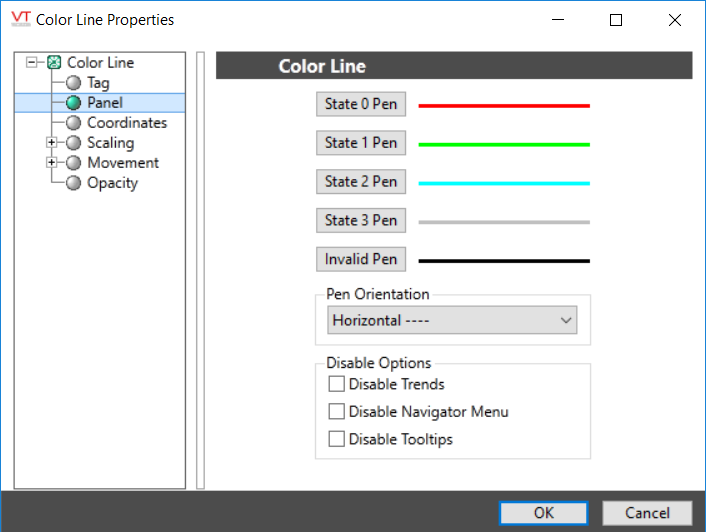The height and width of the screenshot is (532, 706).
Task: Click the Color Line root node icon
Action: coord(54,63)
